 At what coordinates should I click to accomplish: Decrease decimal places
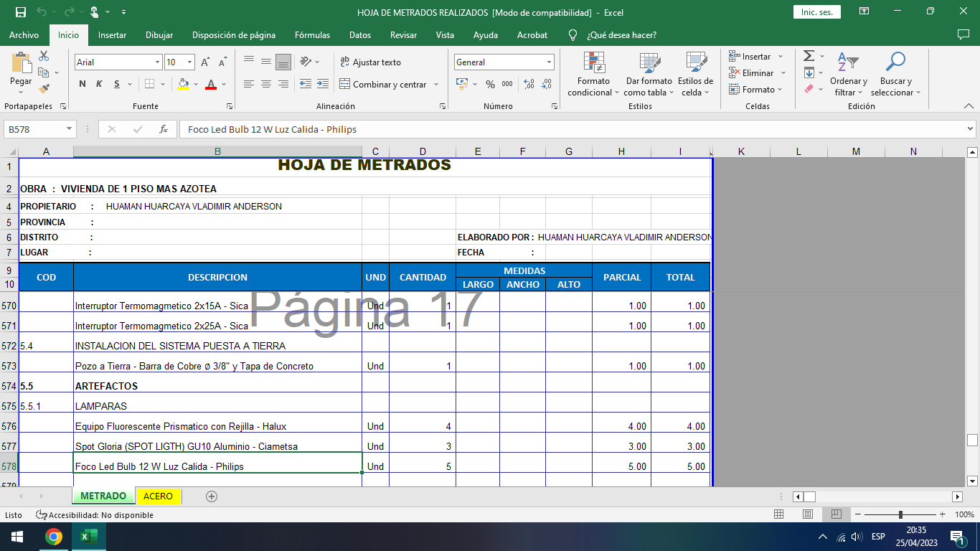547,84
